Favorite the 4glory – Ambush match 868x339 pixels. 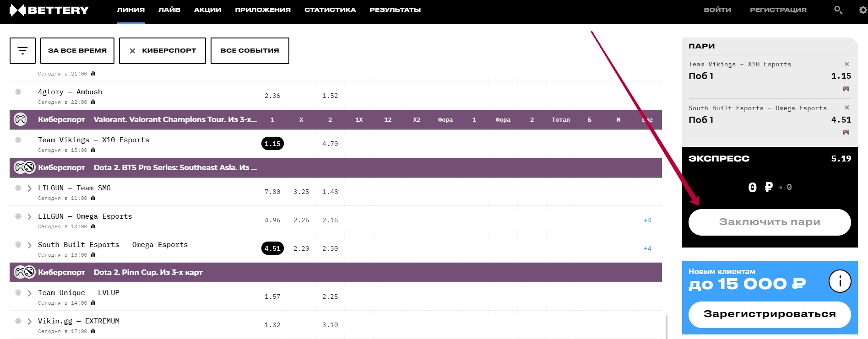[18, 92]
